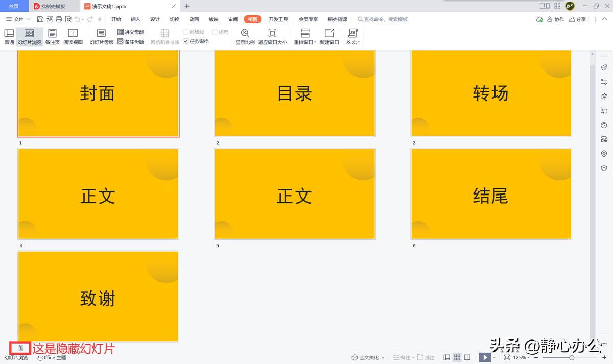Uncheck 任务窗格 task pane option
The width and height of the screenshot is (613, 364).
tap(185, 42)
